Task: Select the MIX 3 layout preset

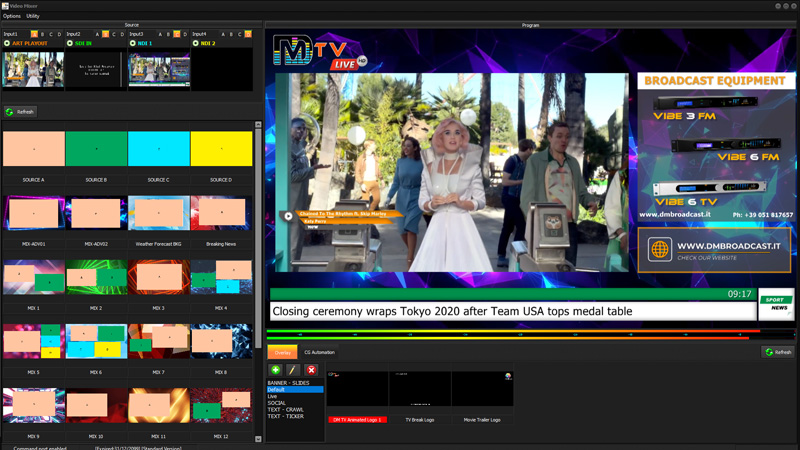Action: pos(159,277)
